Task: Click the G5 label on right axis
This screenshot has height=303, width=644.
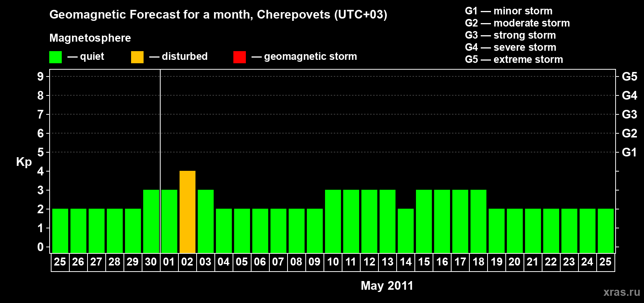Action: click(630, 77)
